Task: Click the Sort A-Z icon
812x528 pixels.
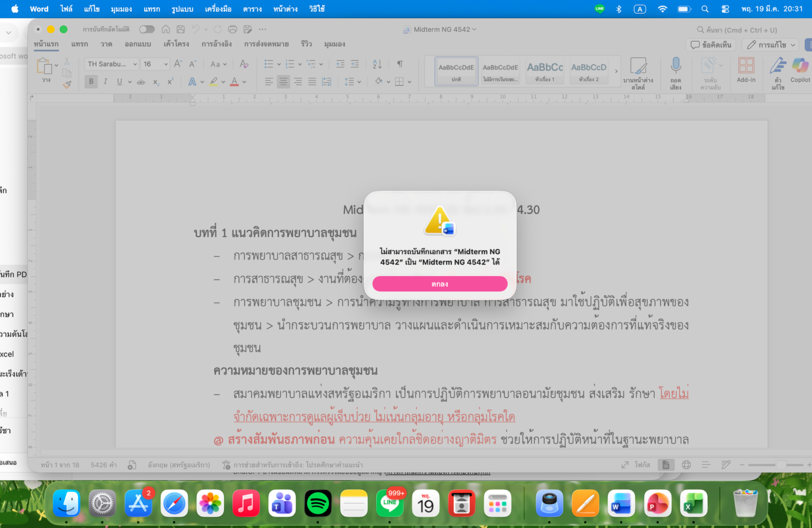Action: pyautogui.click(x=377, y=64)
